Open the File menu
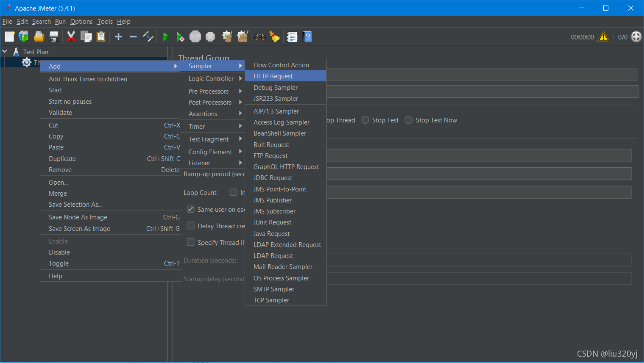The image size is (644, 363). (x=7, y=22)
